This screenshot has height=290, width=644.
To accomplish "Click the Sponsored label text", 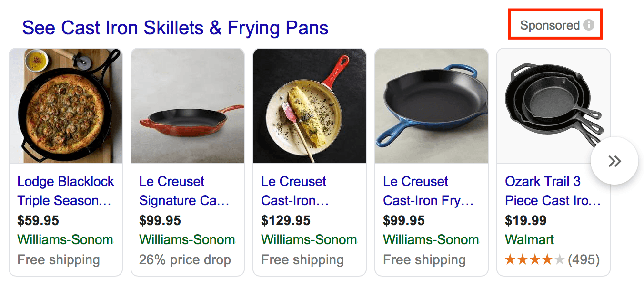I will tap(550, 25).
